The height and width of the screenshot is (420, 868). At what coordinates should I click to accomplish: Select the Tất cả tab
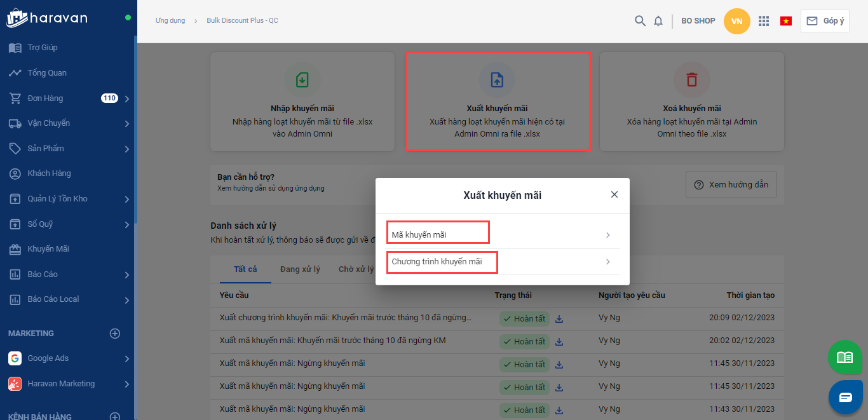pyautogui.click(x=245, y=269)
